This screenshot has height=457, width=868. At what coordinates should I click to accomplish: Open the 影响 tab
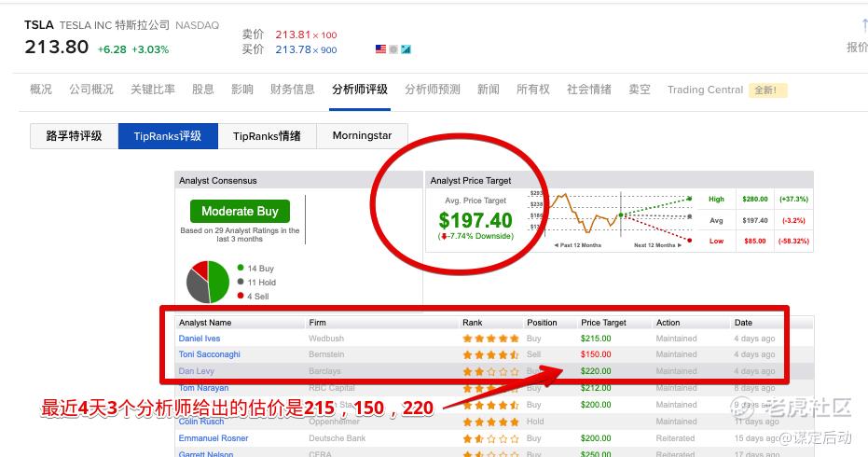(241, 90)
